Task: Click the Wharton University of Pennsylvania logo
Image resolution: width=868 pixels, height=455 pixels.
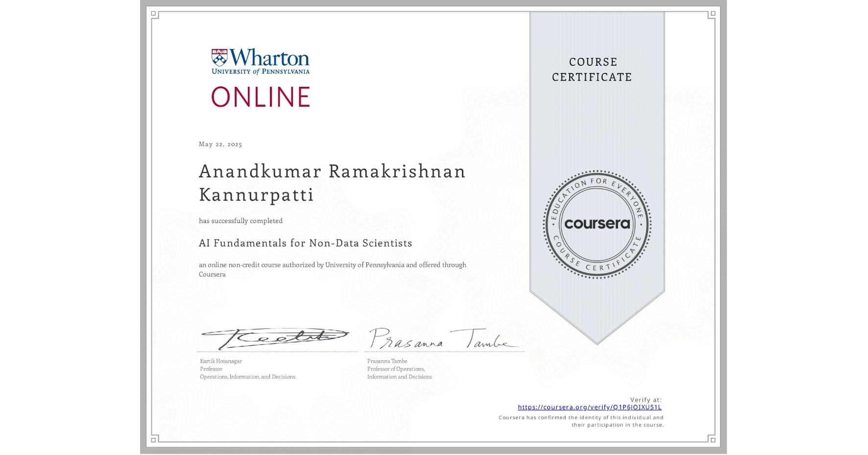Action: point(260,61)
